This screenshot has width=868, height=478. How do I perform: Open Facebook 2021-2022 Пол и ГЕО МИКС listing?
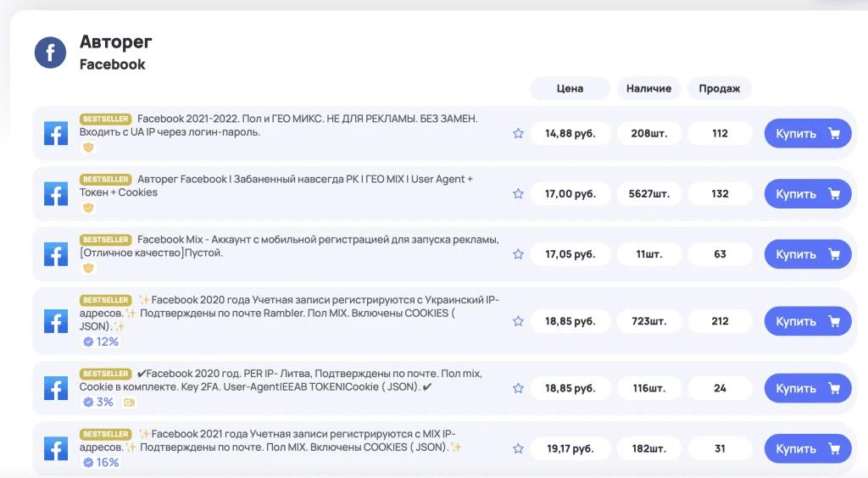click(278, 125)
